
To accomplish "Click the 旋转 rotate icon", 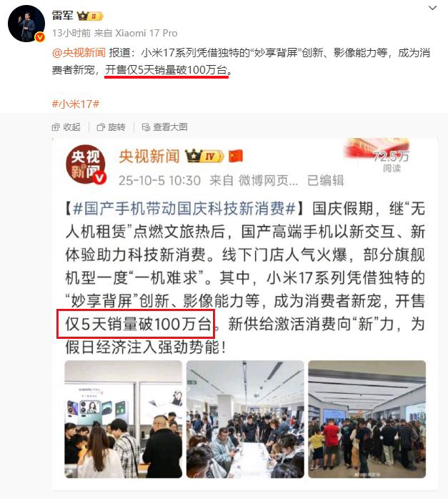I will (x=101, y=127).
